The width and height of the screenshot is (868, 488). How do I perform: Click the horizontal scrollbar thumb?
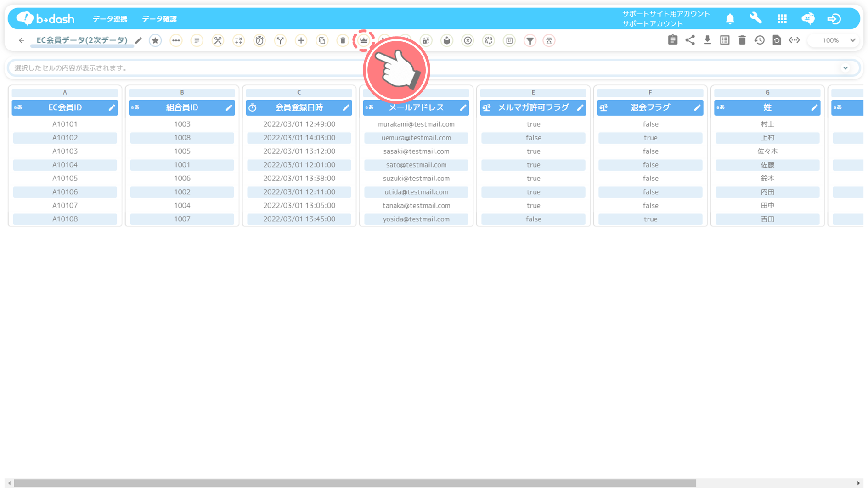(x=355, y=483)
